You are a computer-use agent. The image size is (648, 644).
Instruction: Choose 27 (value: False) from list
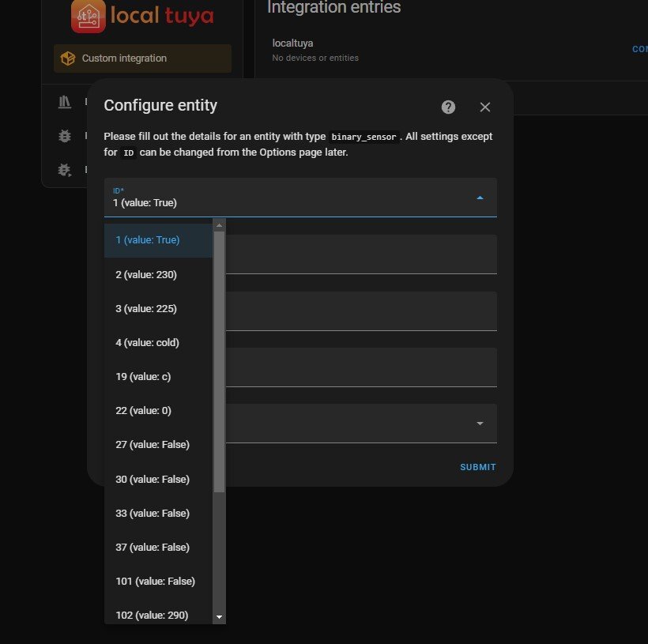158,445
